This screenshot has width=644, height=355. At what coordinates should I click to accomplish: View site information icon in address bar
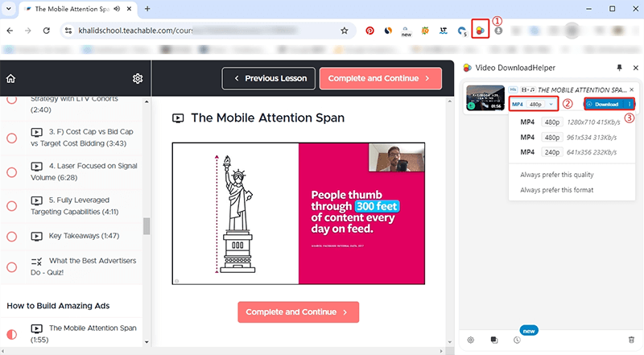pos(68,31)
